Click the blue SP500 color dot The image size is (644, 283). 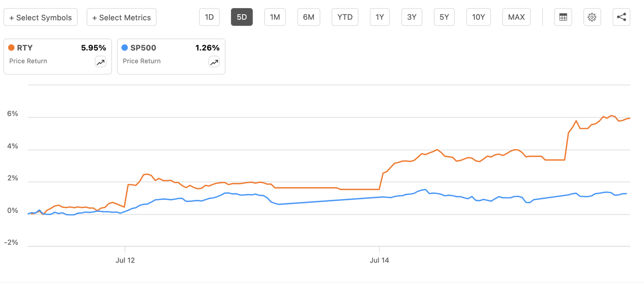(125, 48)
